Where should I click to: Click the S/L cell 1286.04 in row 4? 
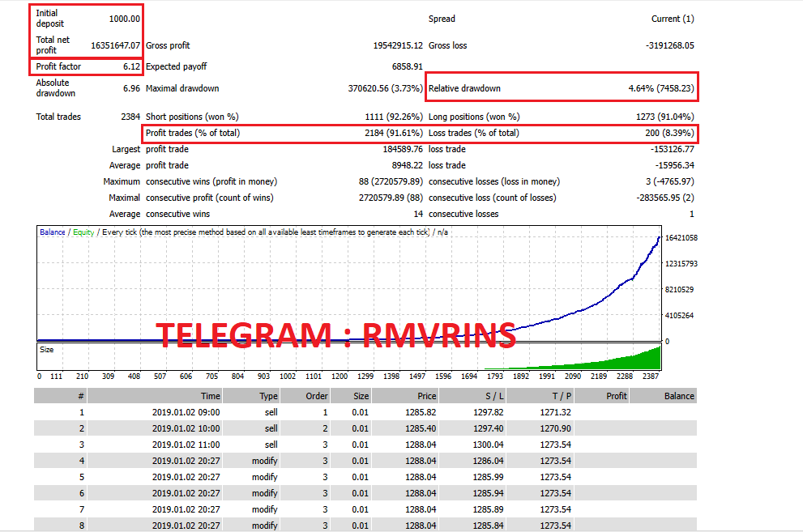[x=488, y=461]
